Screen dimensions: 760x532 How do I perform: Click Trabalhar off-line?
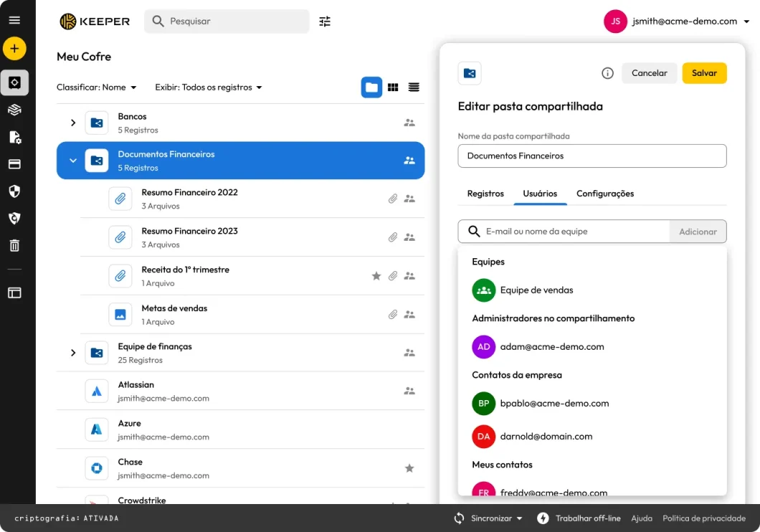tap(579, 518)
